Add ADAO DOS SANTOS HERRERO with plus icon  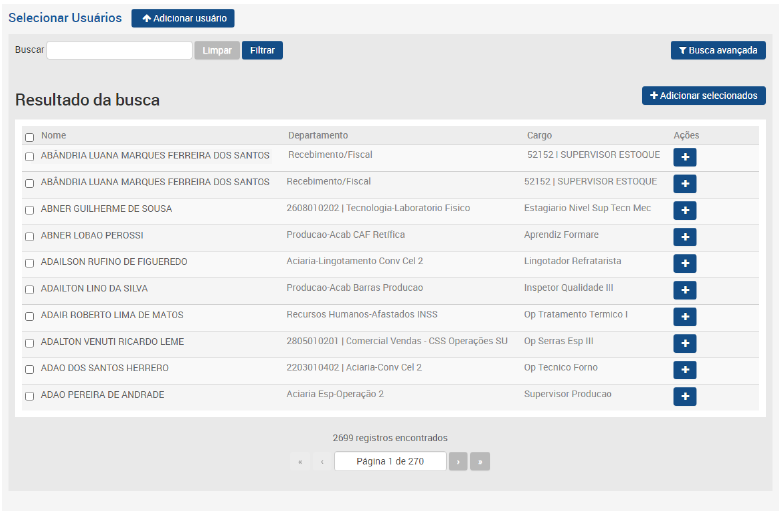pyautogui.click(x=684, y=370)
